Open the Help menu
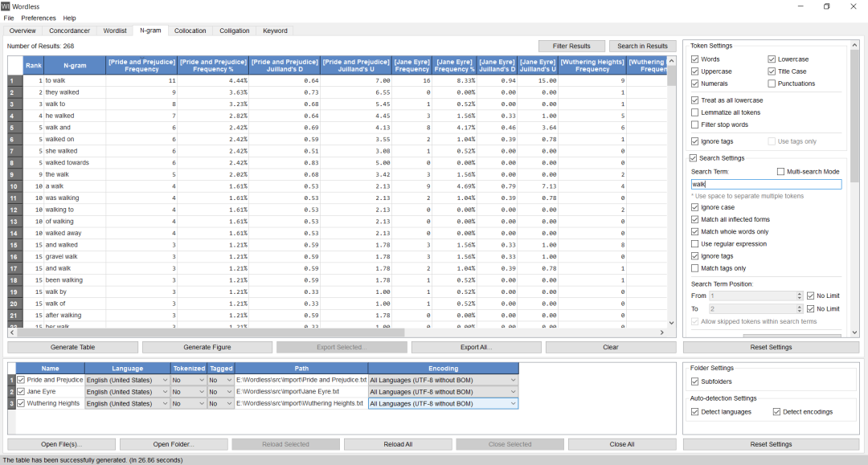Viewport: 868px width, 465px height. pos(69,18)
